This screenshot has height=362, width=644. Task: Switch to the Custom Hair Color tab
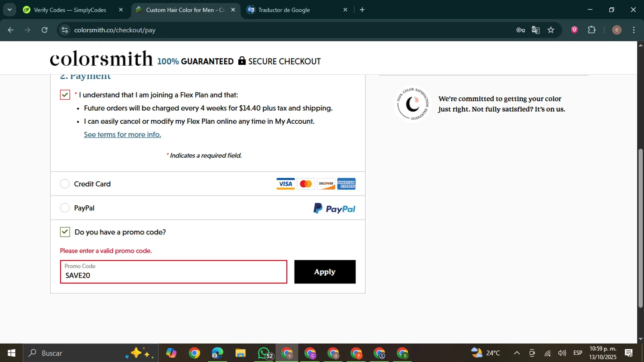(185, 10)
